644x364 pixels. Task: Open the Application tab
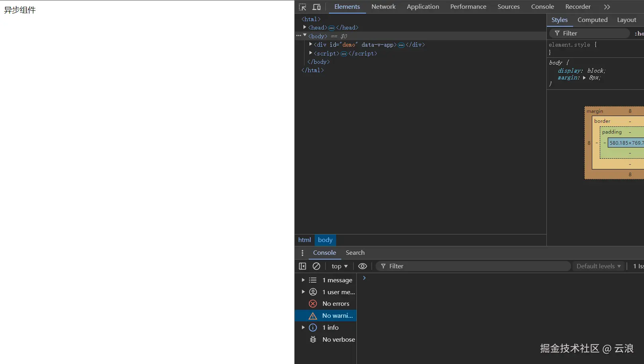tap(423, 7)
